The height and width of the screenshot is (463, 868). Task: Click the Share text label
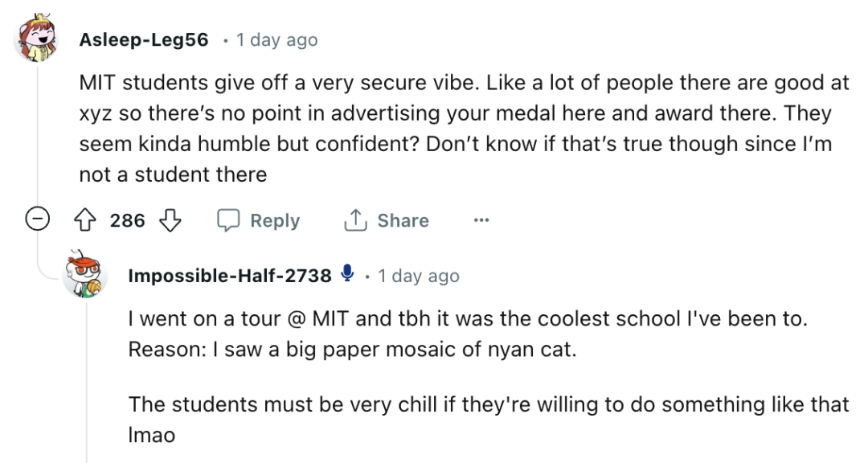(x=403, y=220)
